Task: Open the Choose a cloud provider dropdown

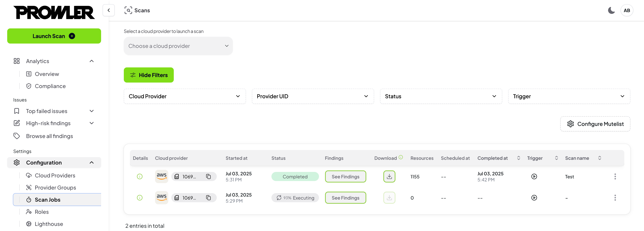Action: click(178, 46)
